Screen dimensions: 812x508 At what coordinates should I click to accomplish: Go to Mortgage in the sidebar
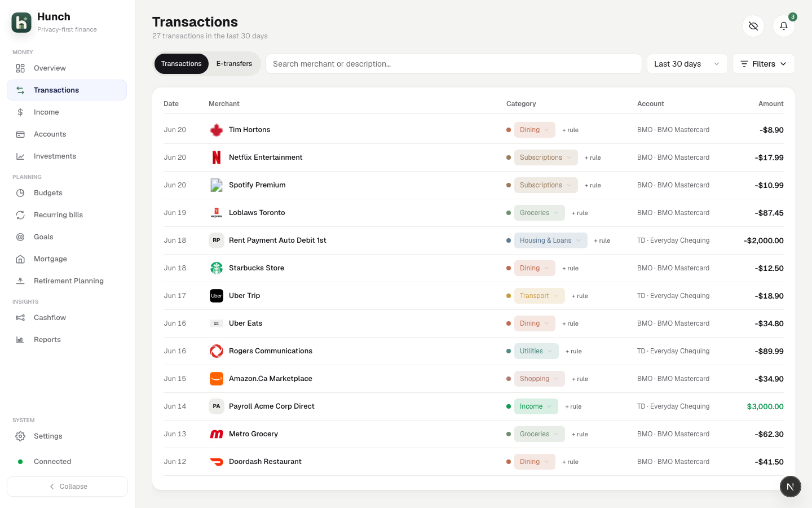pos(67,259)
